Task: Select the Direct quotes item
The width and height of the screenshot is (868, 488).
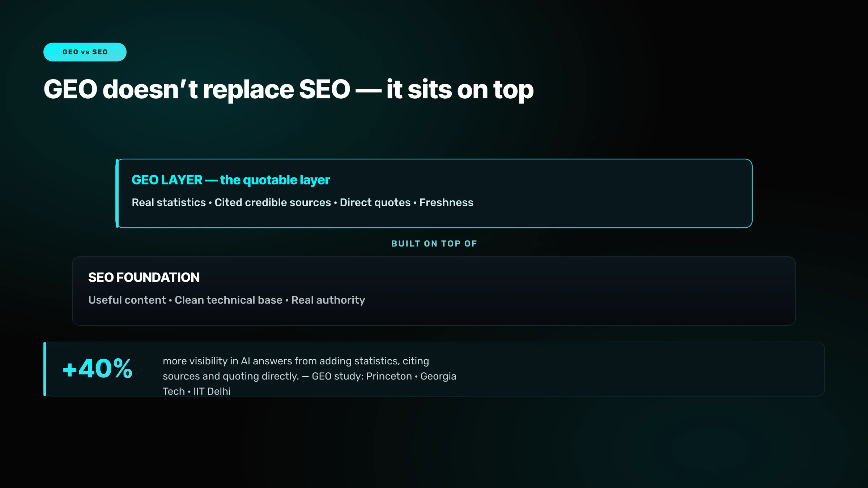Action: pyautogui.click(x=375, y=202)
